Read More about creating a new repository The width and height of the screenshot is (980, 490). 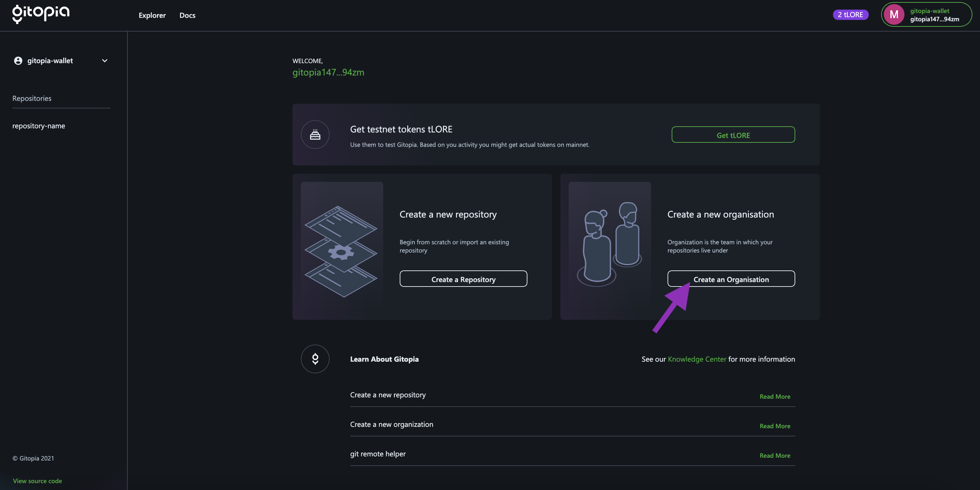tap(775, 396)
